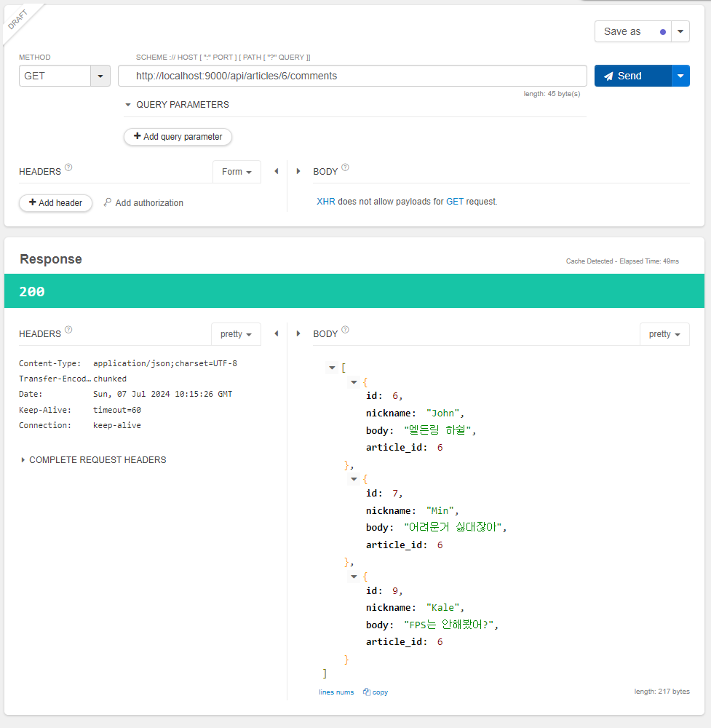Click Add query parameter button
The height and width of the screenshot is (728, 711).
click(178, 137)
